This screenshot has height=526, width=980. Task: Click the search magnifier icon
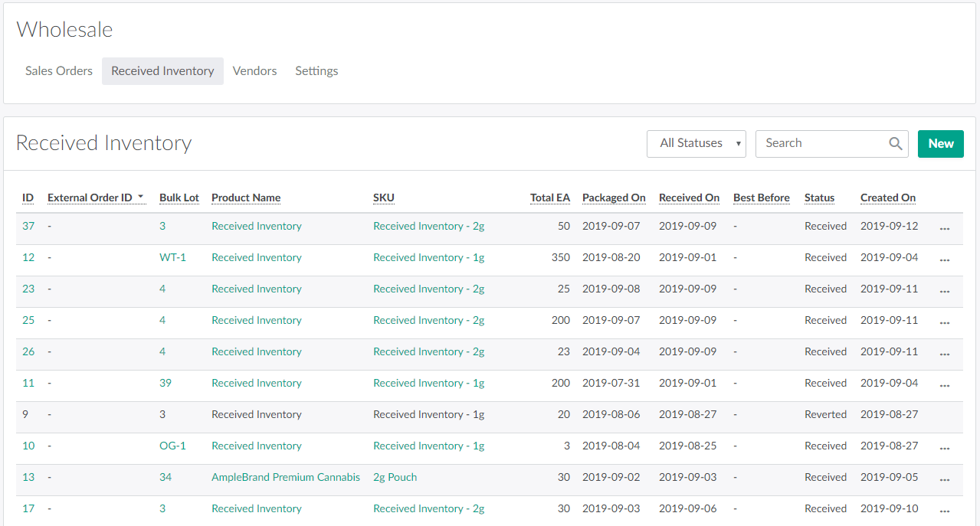coord(895,143)
